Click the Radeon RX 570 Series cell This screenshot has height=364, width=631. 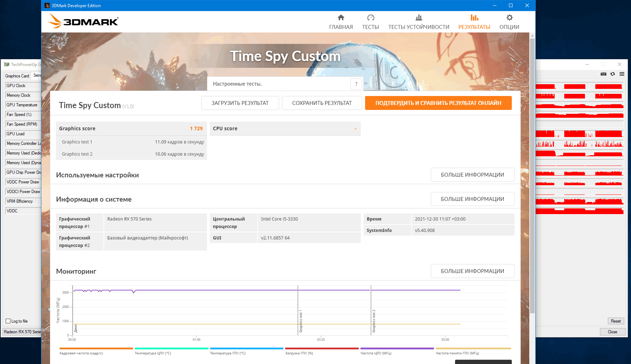click(155, 223)
